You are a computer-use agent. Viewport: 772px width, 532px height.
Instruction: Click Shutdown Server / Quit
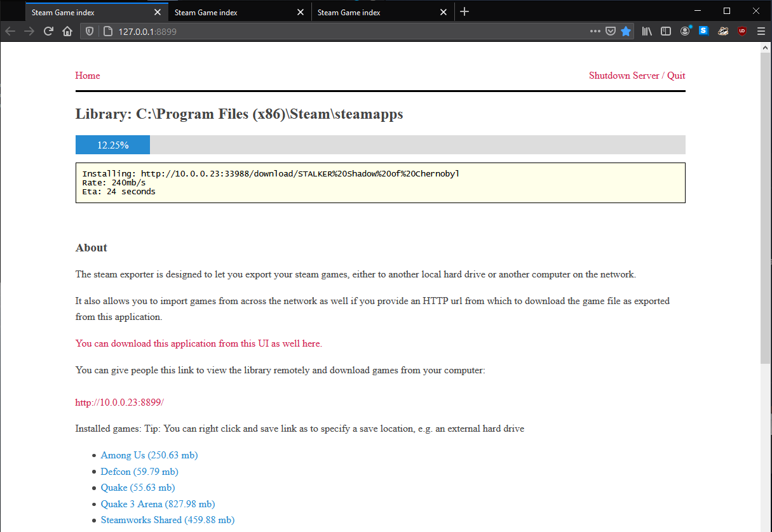(x=637, y=76)
